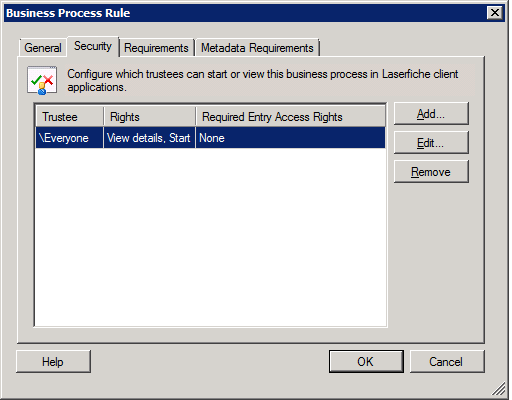
Task: Click the Add... button
Action: (x=431, y=114)
